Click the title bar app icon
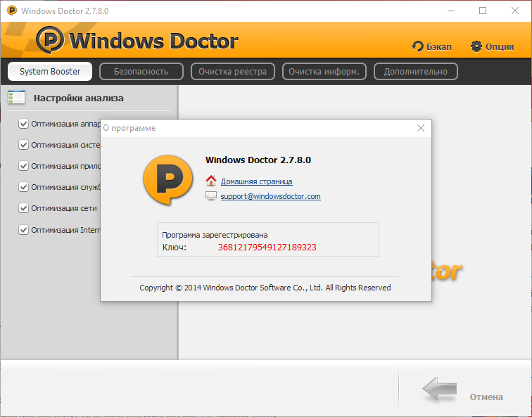 click(x=12, y=11)
